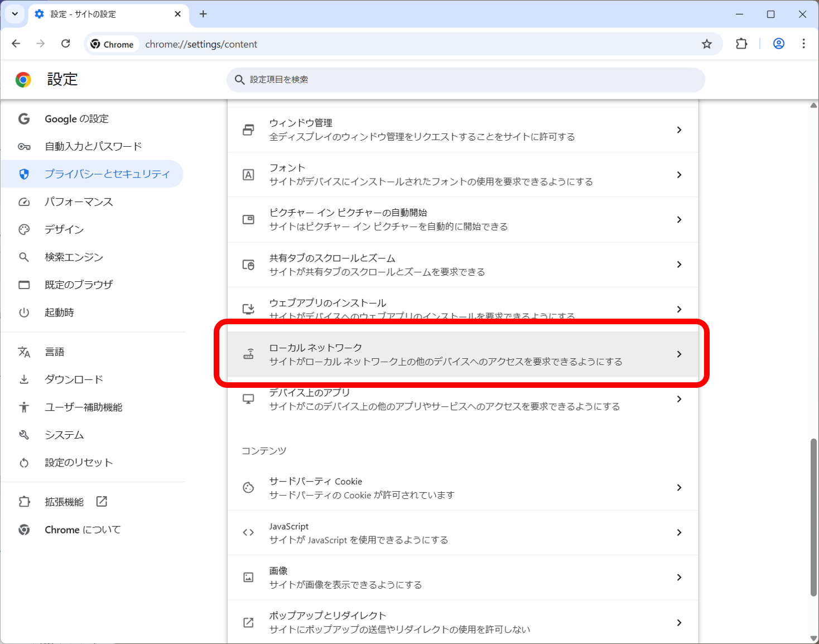Click the power icon beside 起動時
The height and width of the screenshot is (644, 819).
24,313
